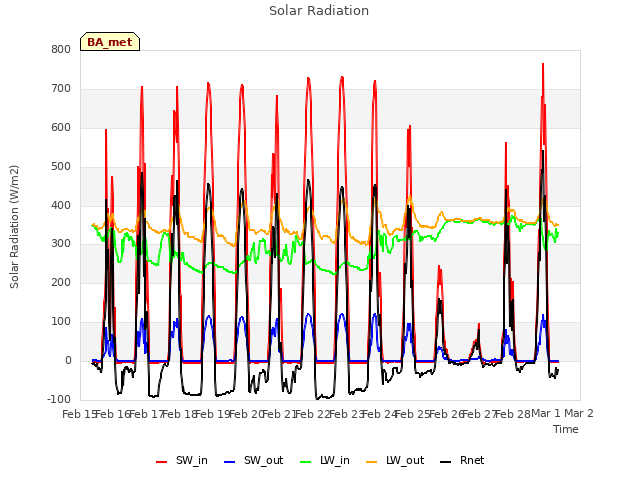Click the Time x-axis label
Screen dimensions: 640x480
pyautogui.click(x=566, y=429)
